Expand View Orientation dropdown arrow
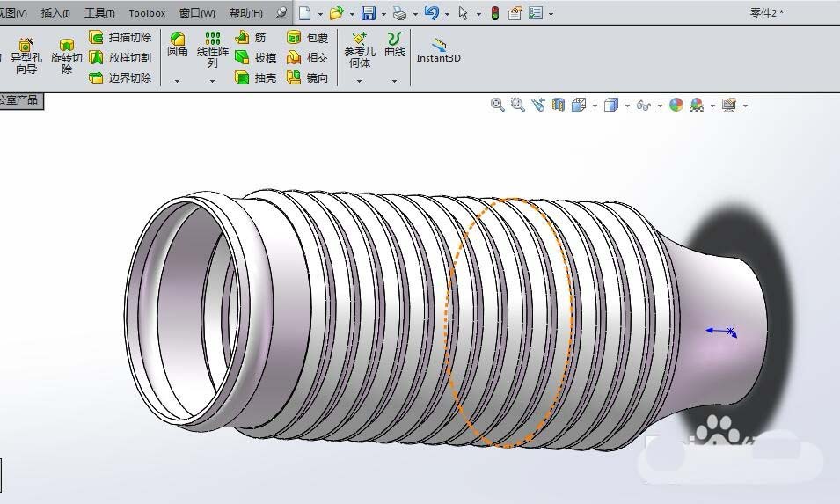 tap(595, 106)
